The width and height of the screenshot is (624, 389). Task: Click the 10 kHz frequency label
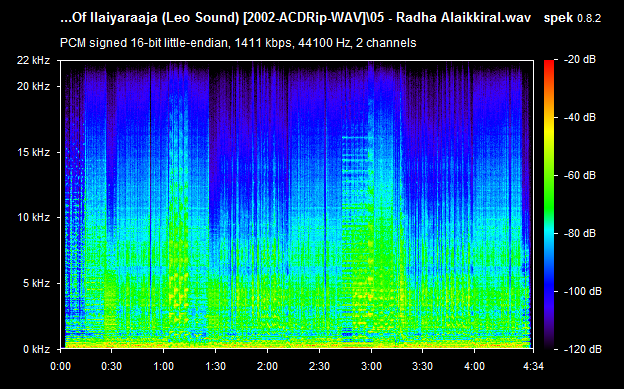click(x=33, y=217)
